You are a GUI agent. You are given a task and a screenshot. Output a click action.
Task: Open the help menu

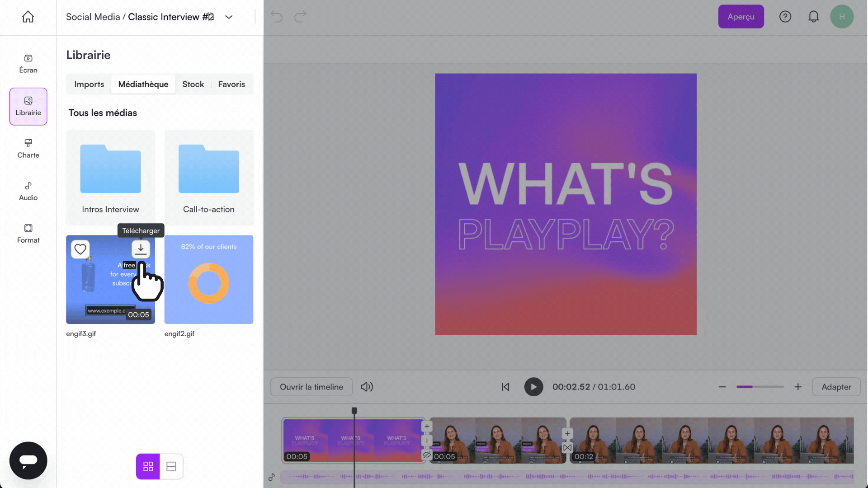785,17
